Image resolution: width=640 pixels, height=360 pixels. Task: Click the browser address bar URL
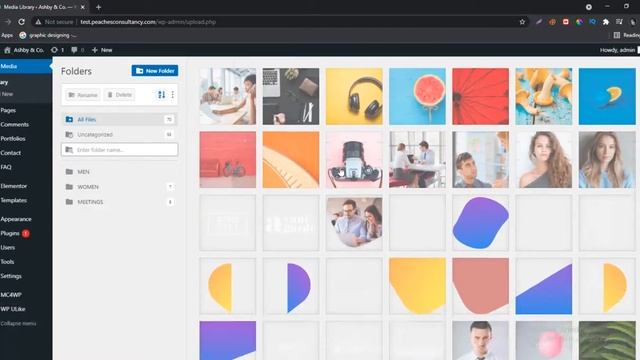click(x=148, y=22)
